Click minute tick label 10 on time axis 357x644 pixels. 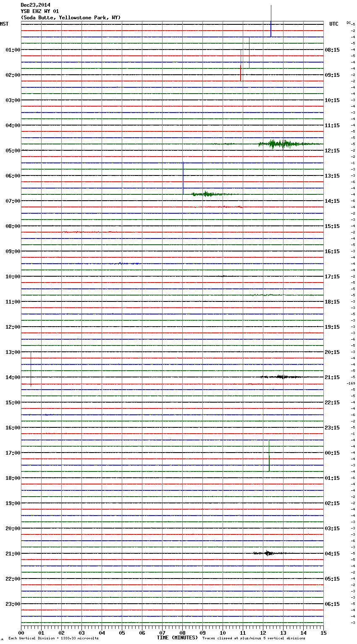[x=223, y=633]
